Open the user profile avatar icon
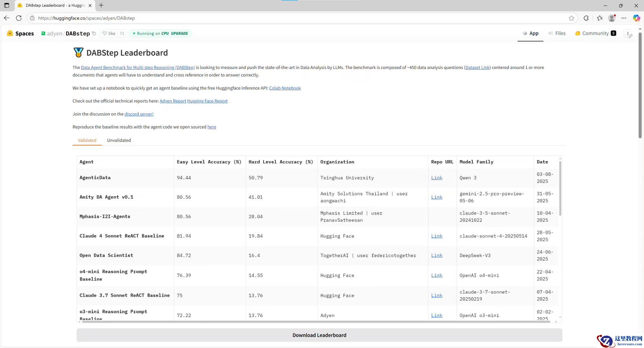644x348 pixels. (x=612, y=18)
